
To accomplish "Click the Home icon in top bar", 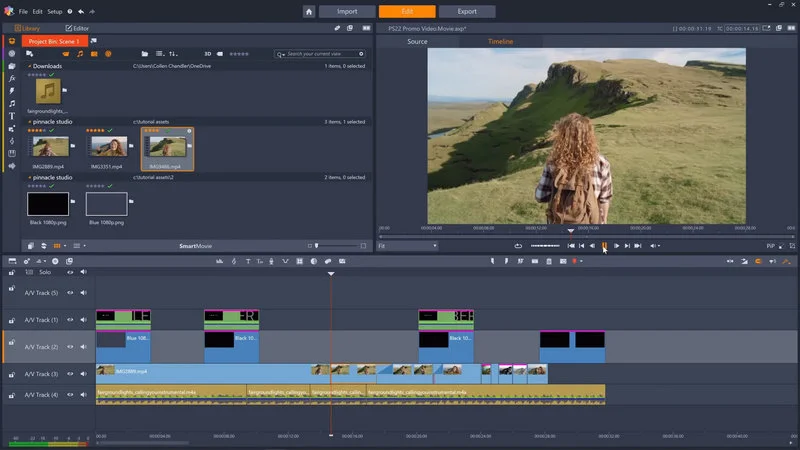I will point(309,11).
